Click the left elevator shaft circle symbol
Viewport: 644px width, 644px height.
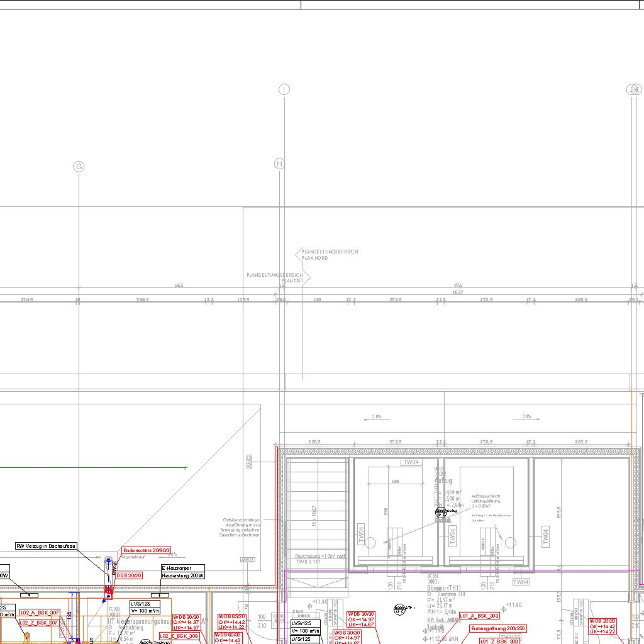click(370, 542)
